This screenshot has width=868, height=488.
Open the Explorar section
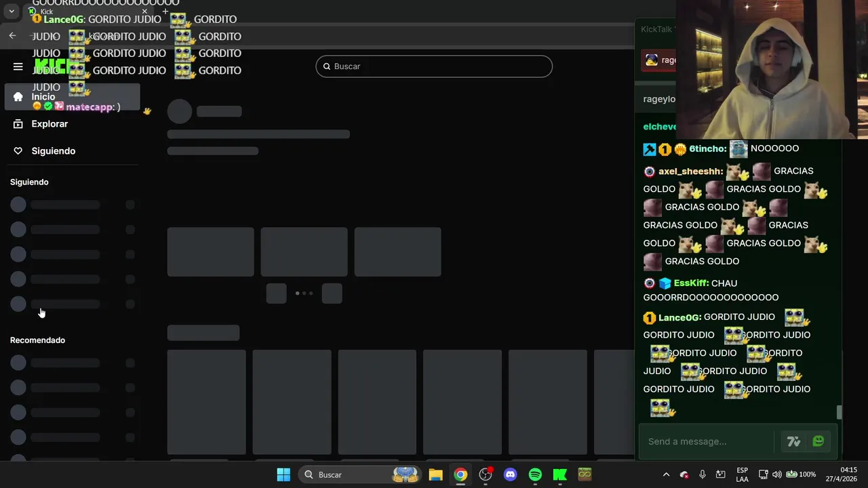[x=73, y=124]
